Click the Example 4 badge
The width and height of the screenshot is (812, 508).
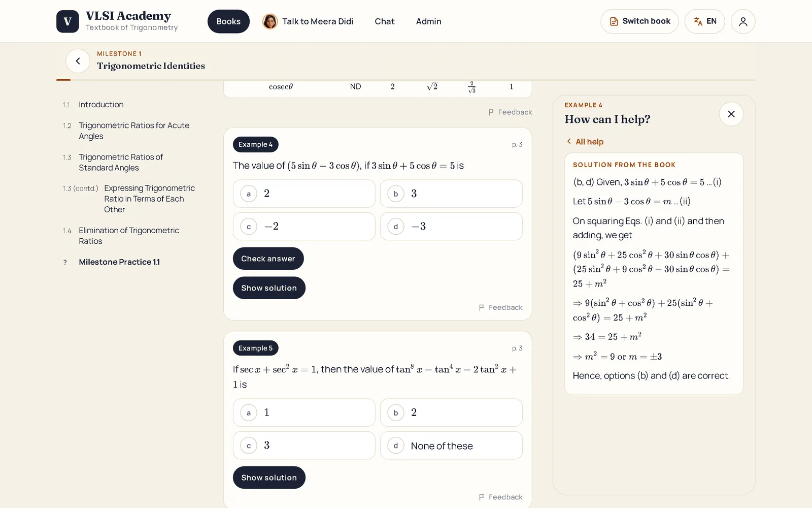[x=256, y=144]
